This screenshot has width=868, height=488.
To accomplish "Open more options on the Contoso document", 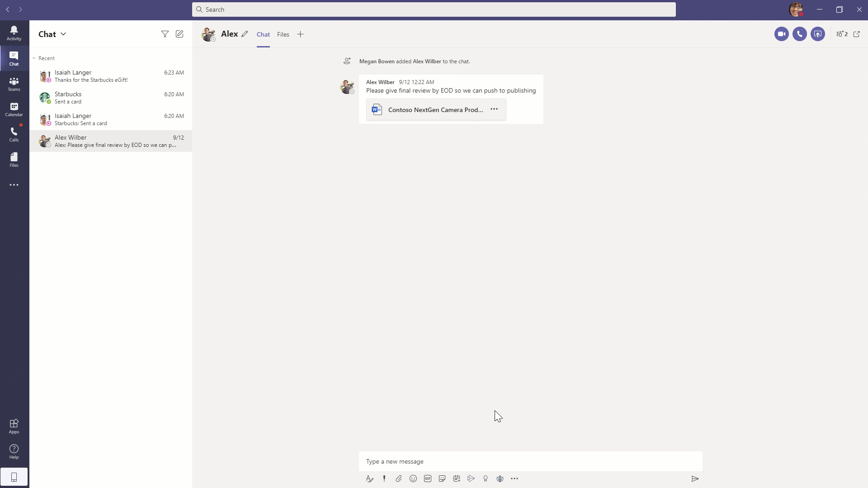I will (x=494, y=109).
